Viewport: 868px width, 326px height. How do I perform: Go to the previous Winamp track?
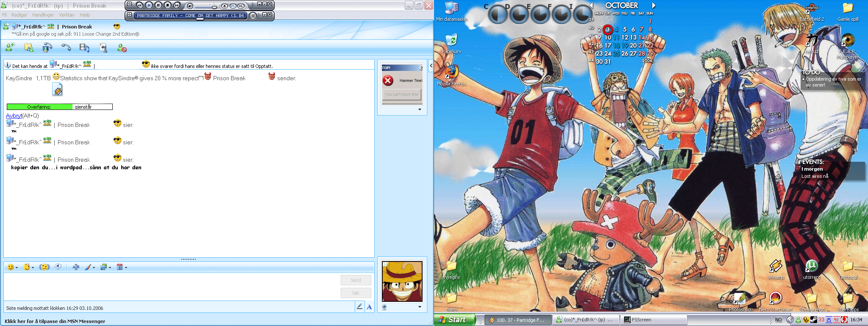tap(139, 5)
